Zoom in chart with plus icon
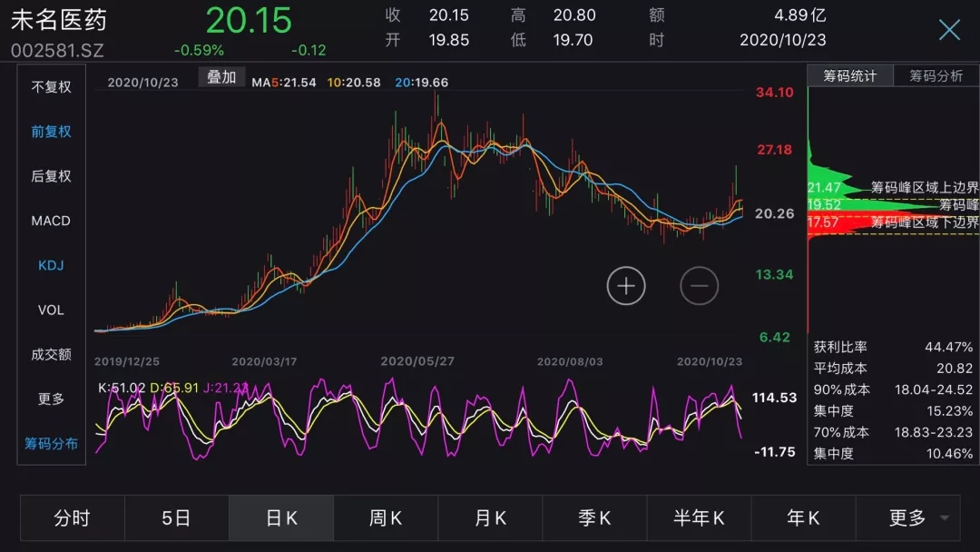Viewport: 980px width, 552px height. pyautogui.click(x=626, y=286)
